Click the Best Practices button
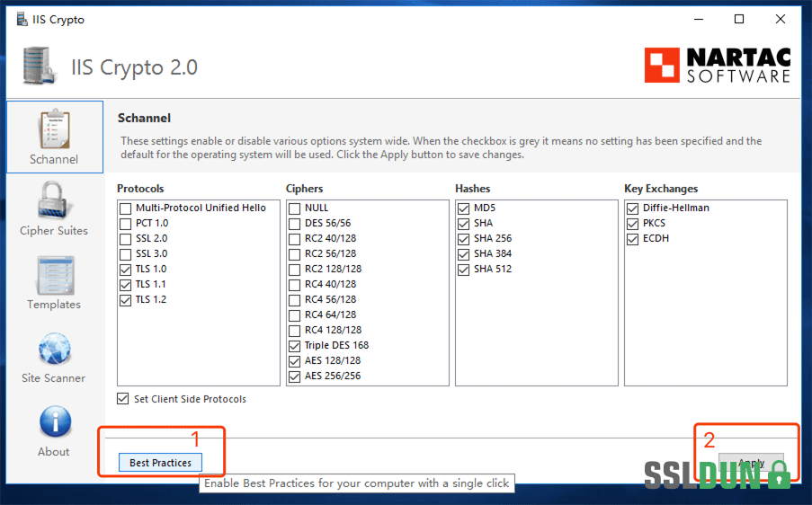 coord(161,463)
